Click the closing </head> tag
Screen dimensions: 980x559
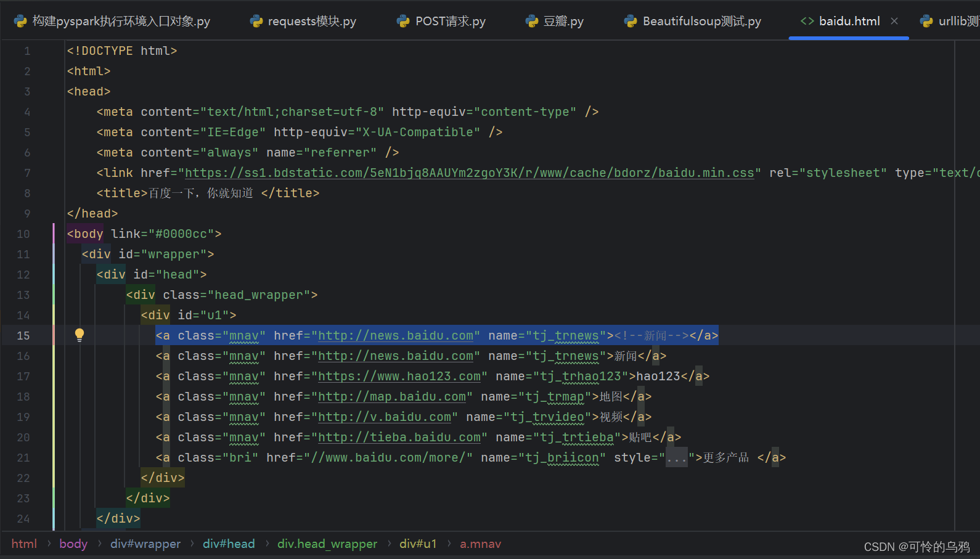[92, 213]
